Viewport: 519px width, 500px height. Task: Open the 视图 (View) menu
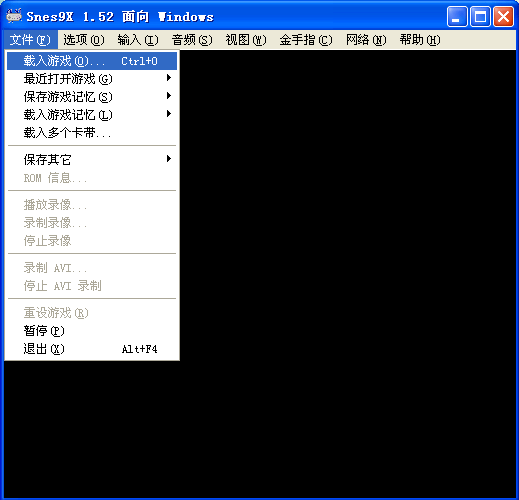click(246, 40)
